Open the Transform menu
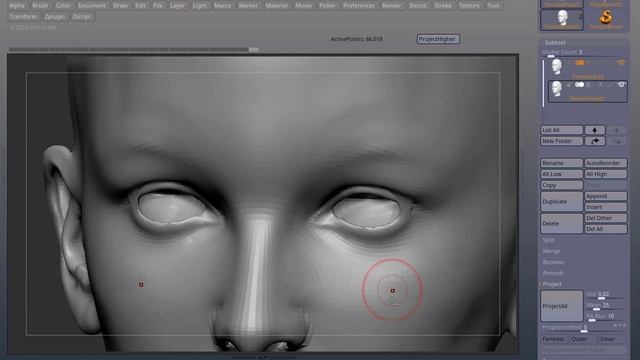Viewport: 640px width, 360px height. coord(23,17)
